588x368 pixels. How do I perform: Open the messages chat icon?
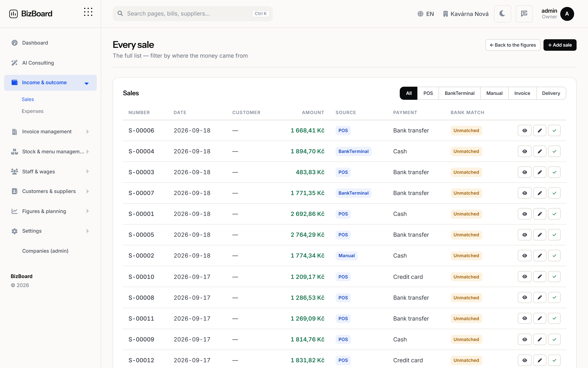point(524,14)
